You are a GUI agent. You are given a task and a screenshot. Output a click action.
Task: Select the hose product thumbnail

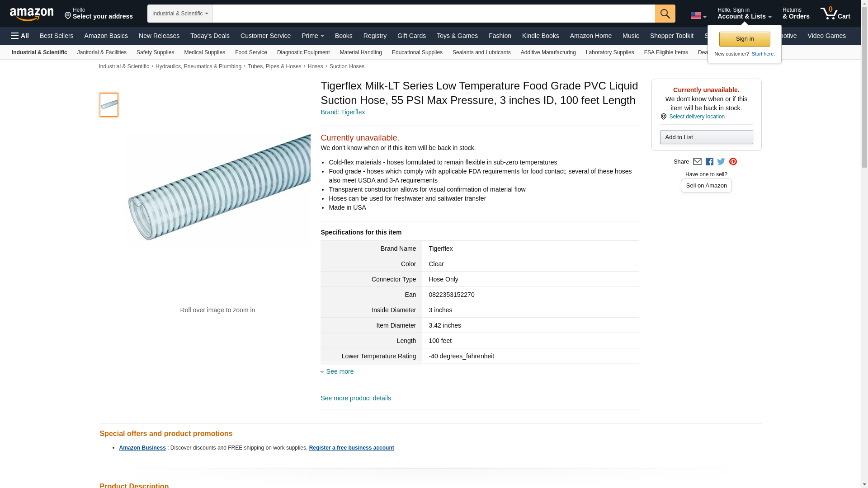109,105
